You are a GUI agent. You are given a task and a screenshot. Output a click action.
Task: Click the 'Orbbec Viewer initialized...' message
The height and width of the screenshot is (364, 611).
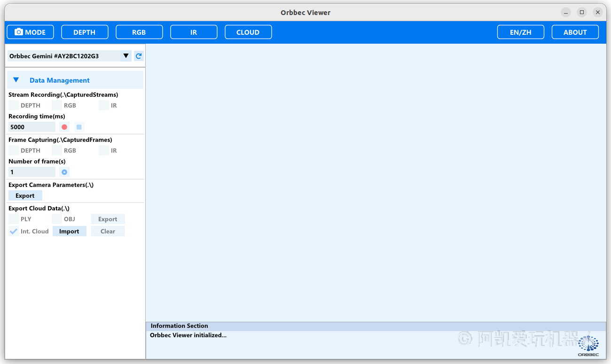click(188, 335)
